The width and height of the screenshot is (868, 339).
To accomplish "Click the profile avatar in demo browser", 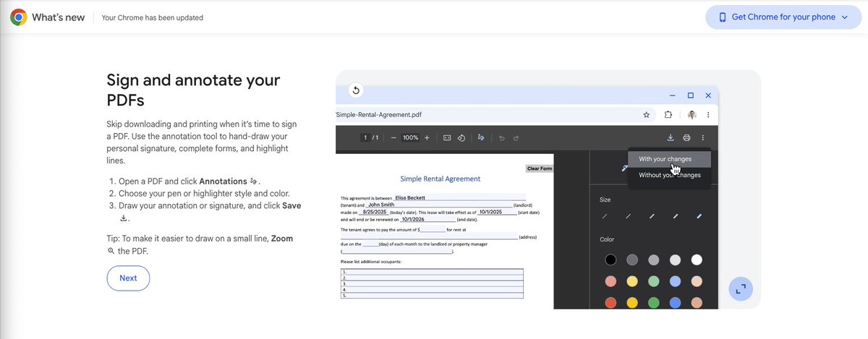I will pos(692,115).
